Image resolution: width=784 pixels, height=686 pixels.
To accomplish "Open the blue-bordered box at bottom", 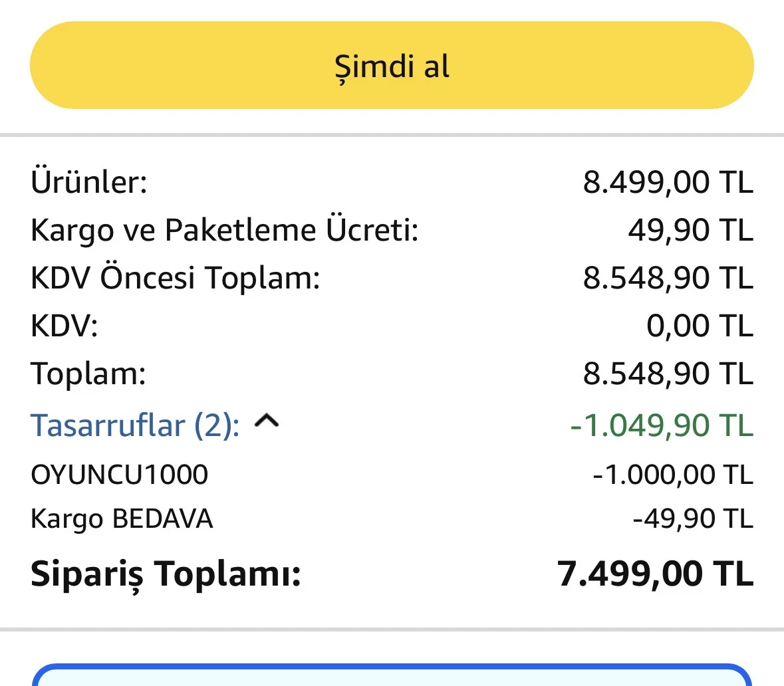I will click(392, 675).
